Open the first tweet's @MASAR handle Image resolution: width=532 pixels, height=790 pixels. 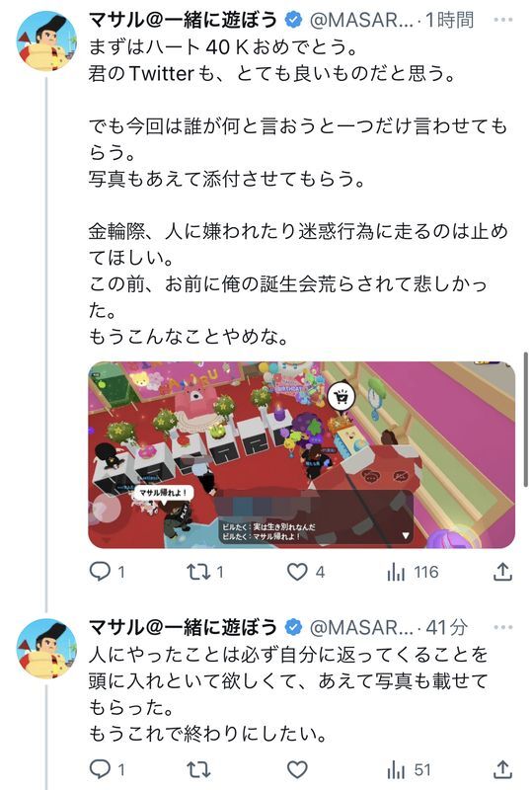(x=360, y=20)
